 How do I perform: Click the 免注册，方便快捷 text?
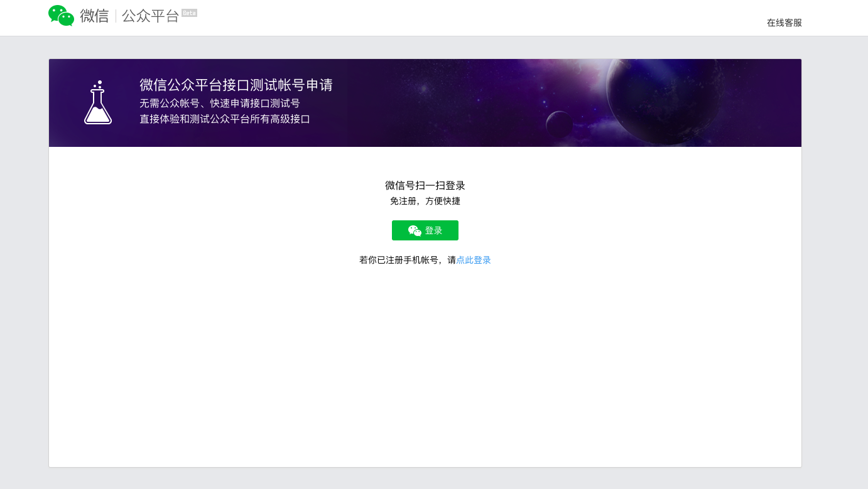(x=425, y=201)
